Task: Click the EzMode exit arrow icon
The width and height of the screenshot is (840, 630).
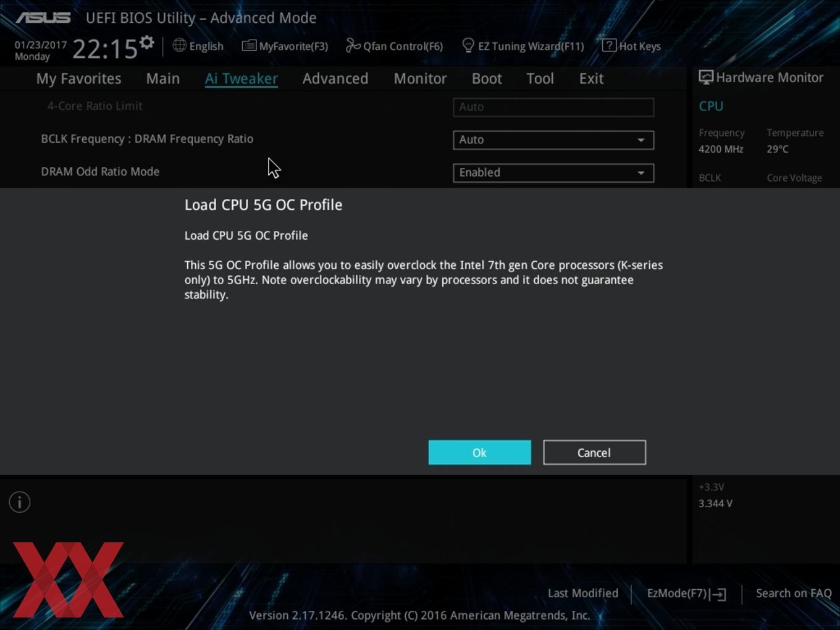Action: [x=718, y=594]
